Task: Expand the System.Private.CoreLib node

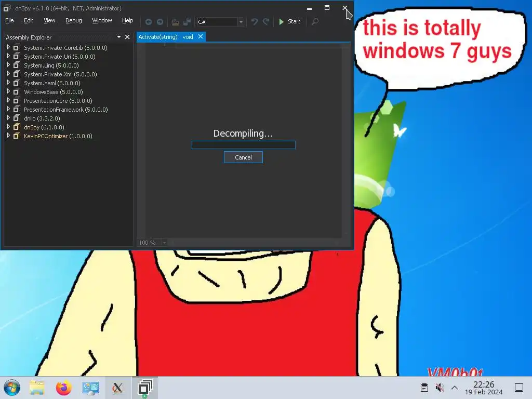Action: (x=8, y=47)
